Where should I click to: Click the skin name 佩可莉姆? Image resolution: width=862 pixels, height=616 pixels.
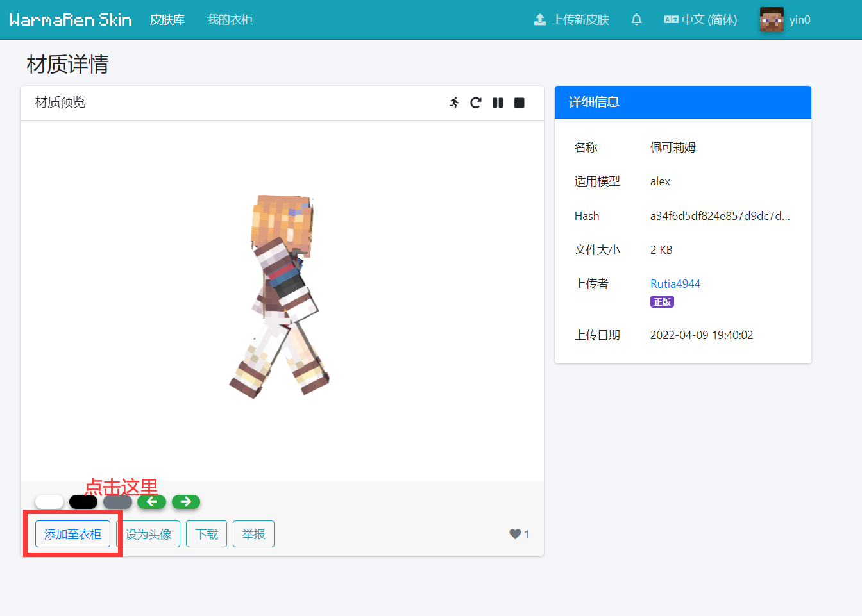673,147
